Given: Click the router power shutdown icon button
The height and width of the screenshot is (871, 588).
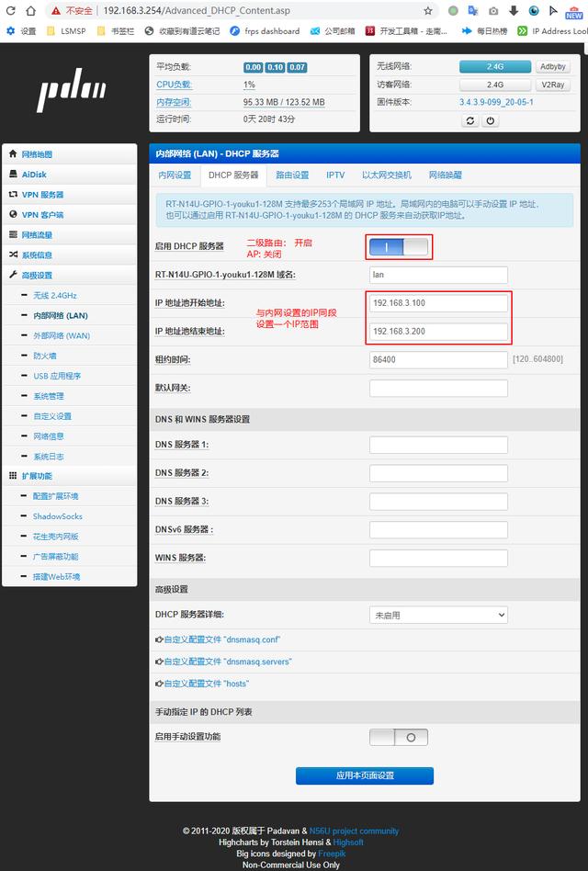Looking at the screenshot, I should (490, 120).
